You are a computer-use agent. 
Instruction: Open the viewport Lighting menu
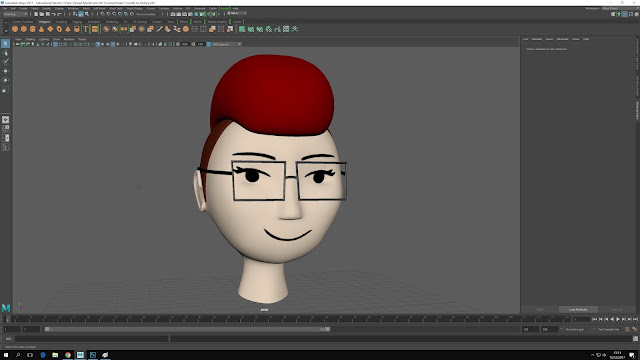click(x=44, y=39)
